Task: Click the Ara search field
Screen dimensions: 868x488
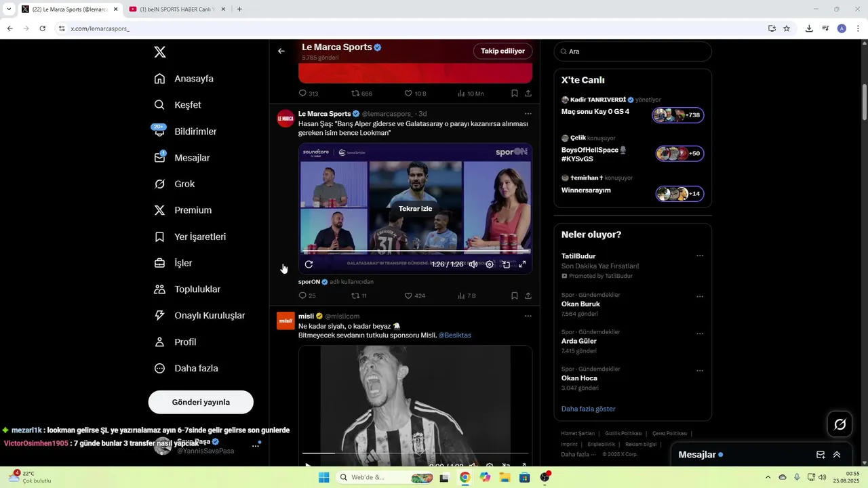Action: pyautogui.click(x=633, y=52)
